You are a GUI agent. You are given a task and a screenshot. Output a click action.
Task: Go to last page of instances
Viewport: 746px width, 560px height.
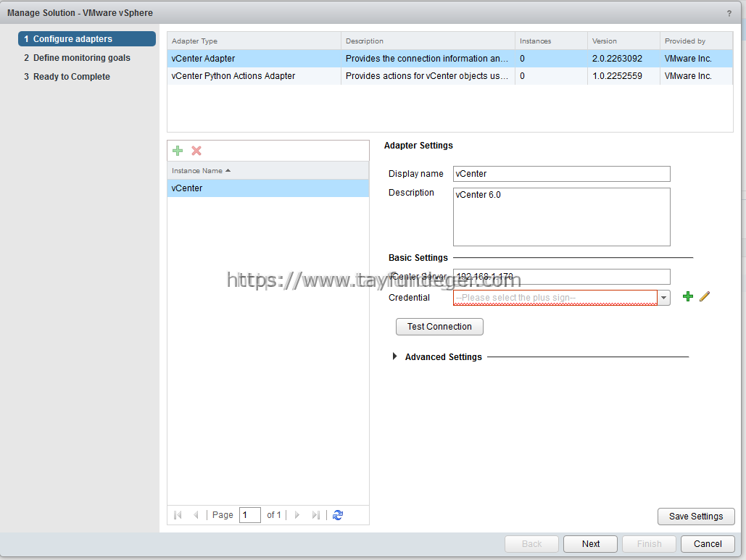pos(316,515)
